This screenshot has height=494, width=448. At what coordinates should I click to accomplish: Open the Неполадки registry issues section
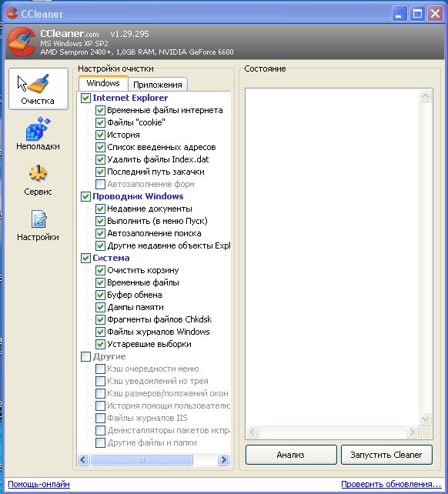(38, 133)
